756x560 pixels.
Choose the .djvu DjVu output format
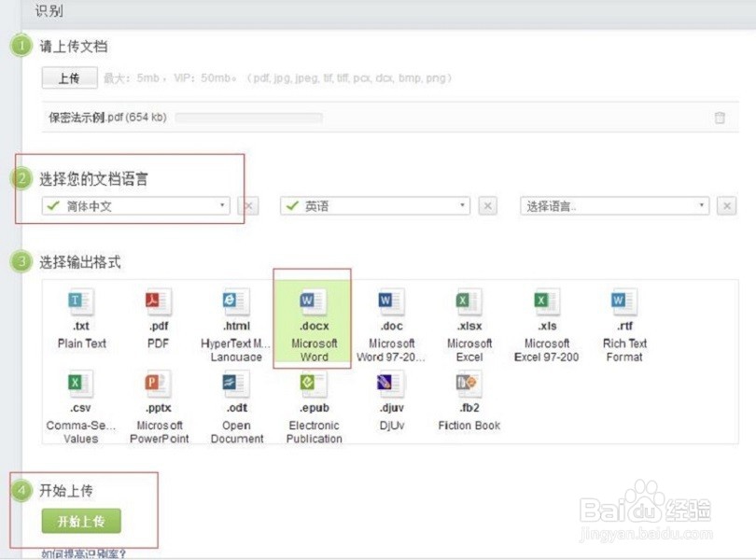click(391, 401)
